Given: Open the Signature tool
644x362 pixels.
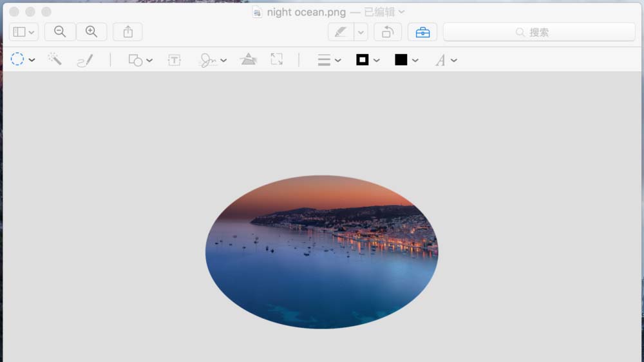Looking at the screenshot, I should coord(208,60).
